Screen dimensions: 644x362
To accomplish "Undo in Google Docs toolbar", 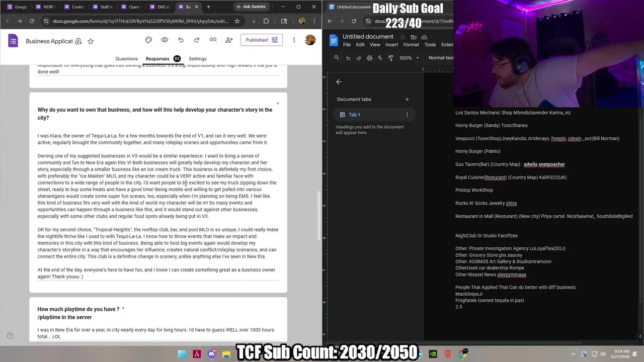I will click(348, 58).
